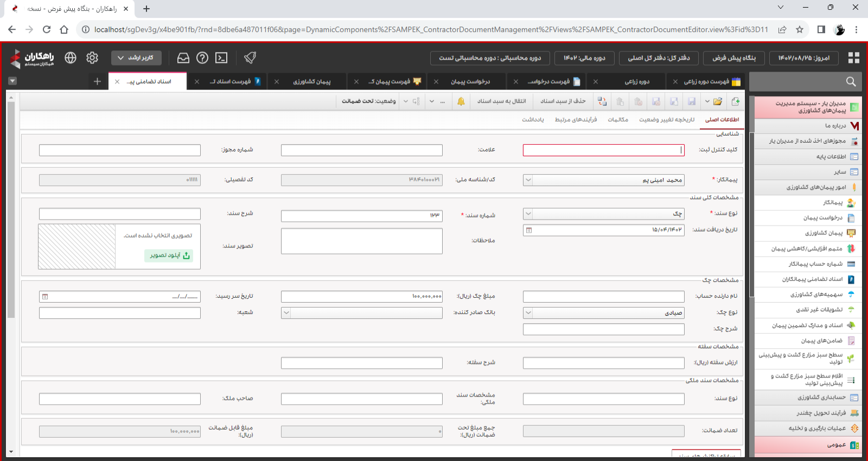The image size is (868, 461).
Task: Click the بنگاه پیش فرض header button
Action: (734, 58)
